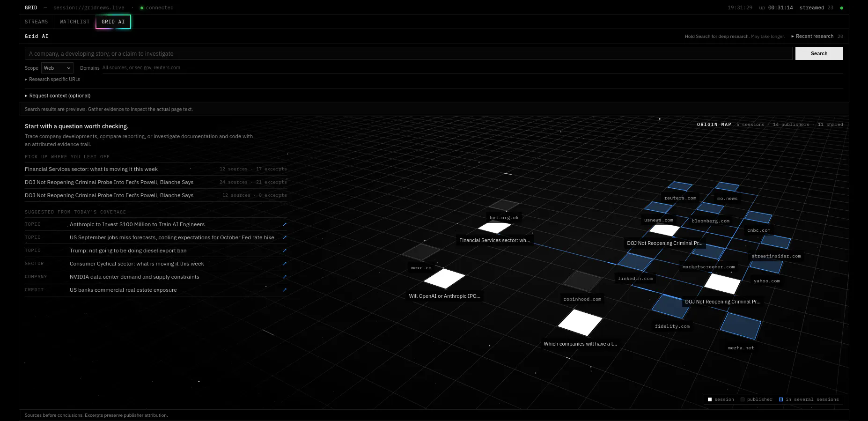Switch to the WATCHLIST tab
Image resolution: width=868 pixels, height=421 pixels.
(x=75, y=22)
